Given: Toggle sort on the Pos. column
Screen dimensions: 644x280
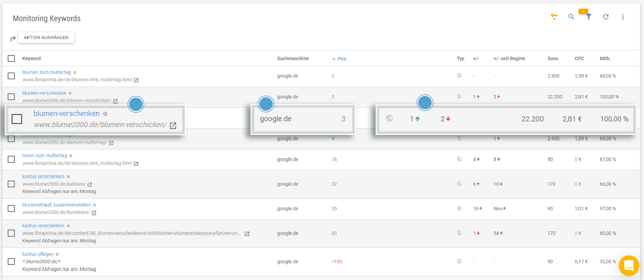Looking at the screenshot, I should [x=339, y=59].
